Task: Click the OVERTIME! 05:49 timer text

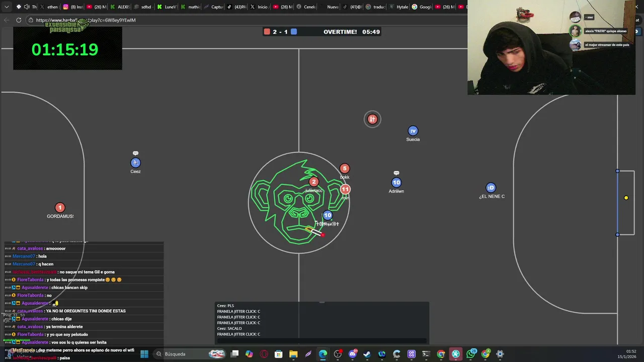Action: 352,32
